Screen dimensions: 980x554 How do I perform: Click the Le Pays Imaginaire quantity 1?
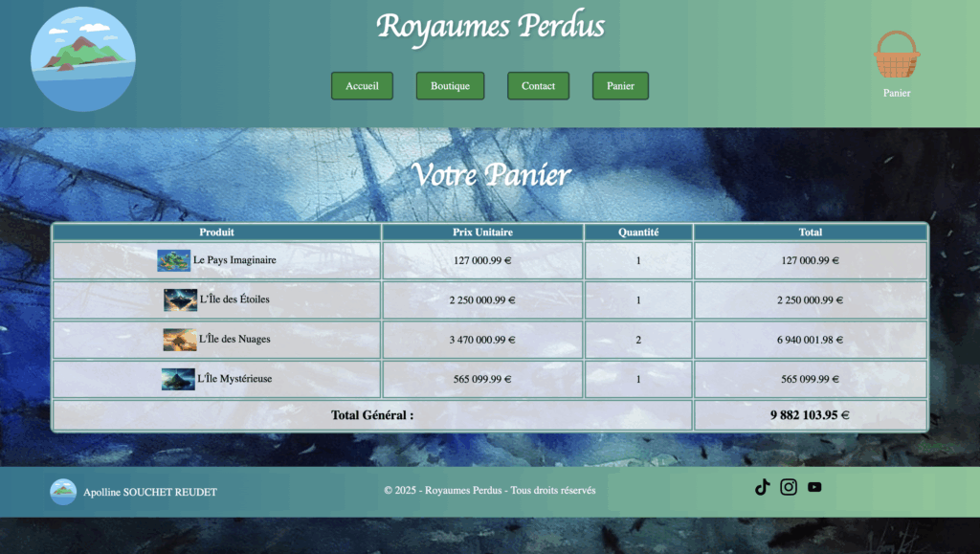tap(638, 260)
